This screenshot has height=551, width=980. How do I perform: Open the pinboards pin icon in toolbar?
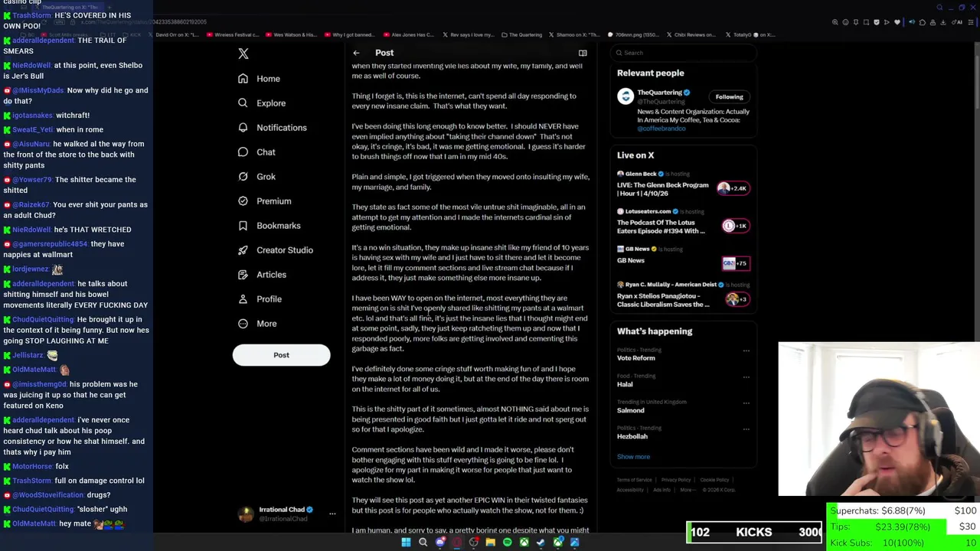pos(856,22)
